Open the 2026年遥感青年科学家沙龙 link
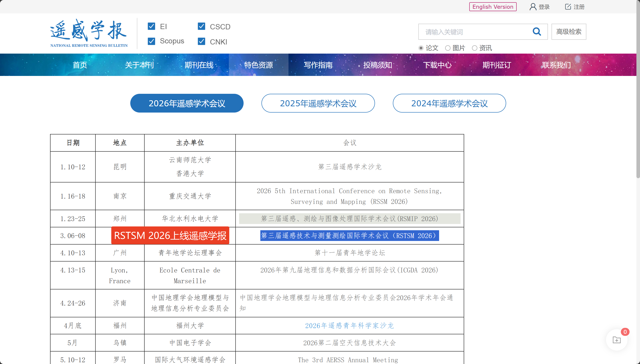The image size is (640, 364). pyautogui.click(x=349, y=326)
